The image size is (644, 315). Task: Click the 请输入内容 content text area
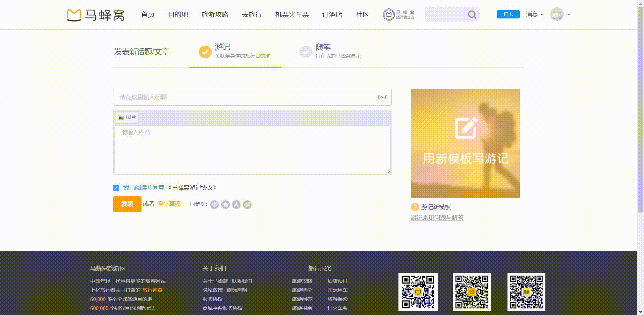click(252, 149)
